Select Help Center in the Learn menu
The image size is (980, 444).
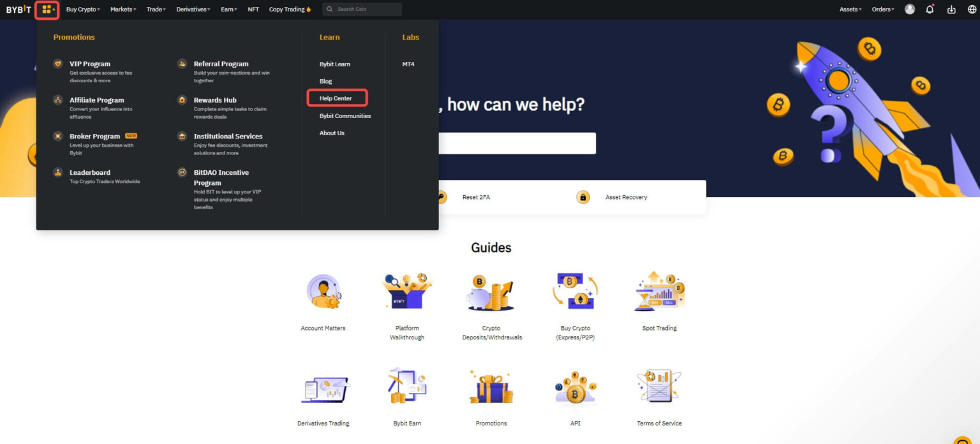click(336, 98)
